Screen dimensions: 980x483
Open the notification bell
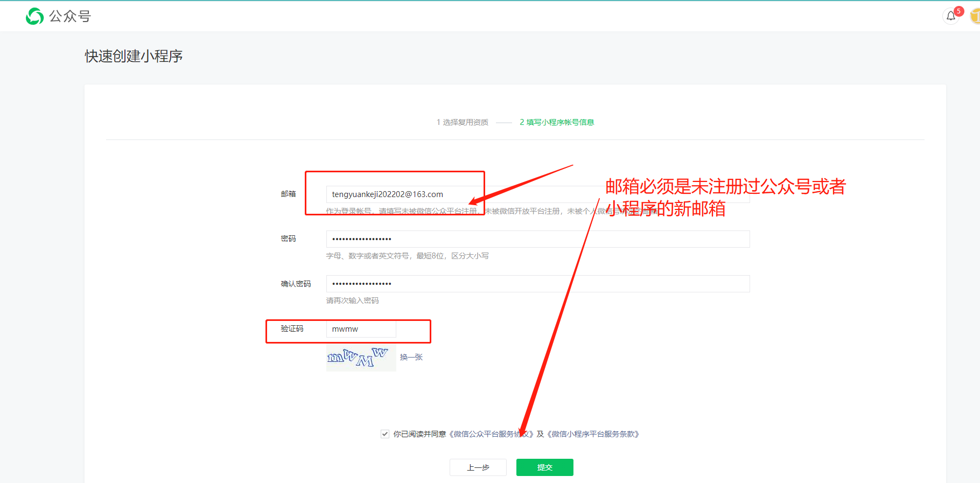951,16
